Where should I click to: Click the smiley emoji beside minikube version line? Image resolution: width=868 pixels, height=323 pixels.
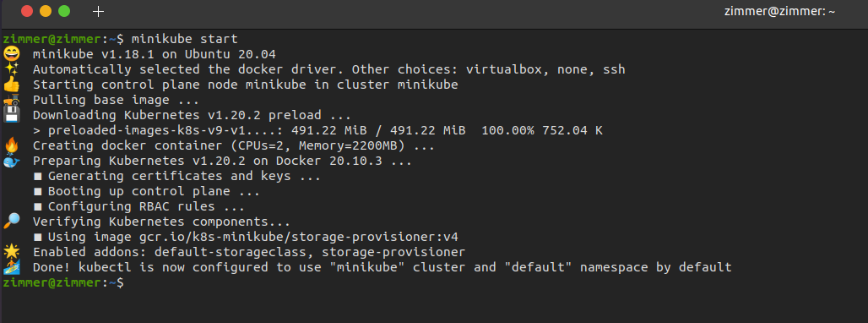(x=11, y=54)
